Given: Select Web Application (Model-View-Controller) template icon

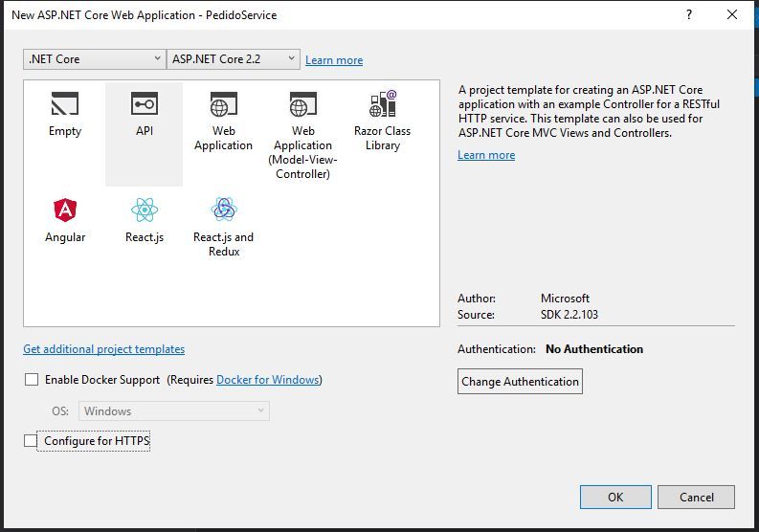Looking at the screenshot, I should [x=303, y=103].
